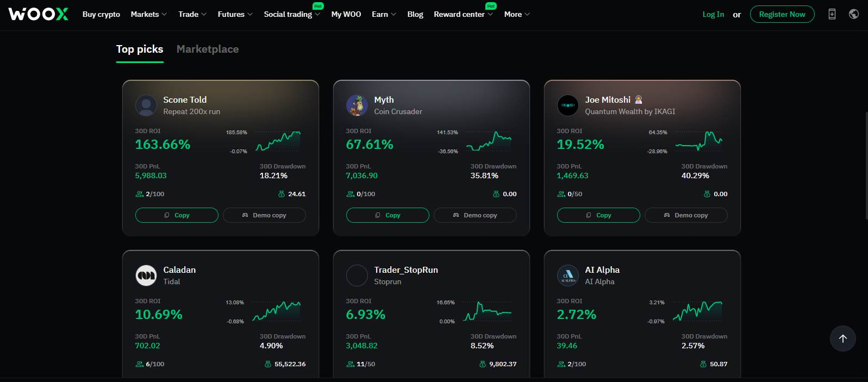
Task: Click the Quantum Wealth by IKAGI subtitle
Action: click(630, 111)
